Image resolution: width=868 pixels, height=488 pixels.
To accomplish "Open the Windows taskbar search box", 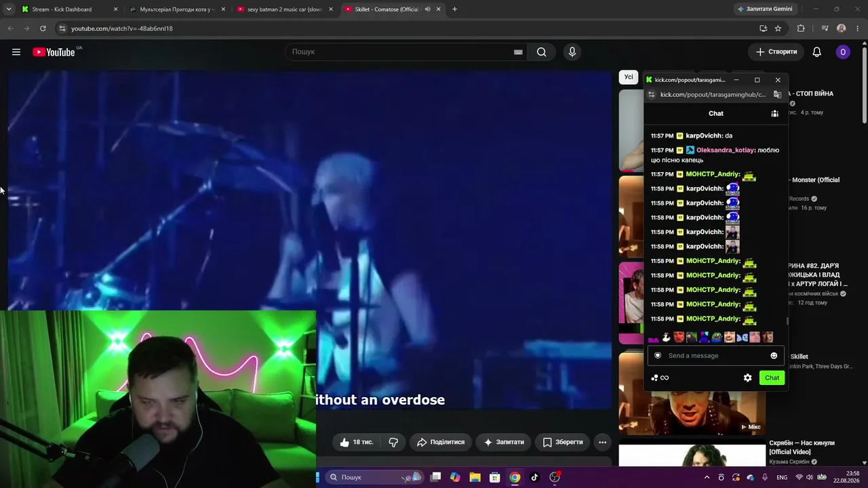I will point(373,477).
